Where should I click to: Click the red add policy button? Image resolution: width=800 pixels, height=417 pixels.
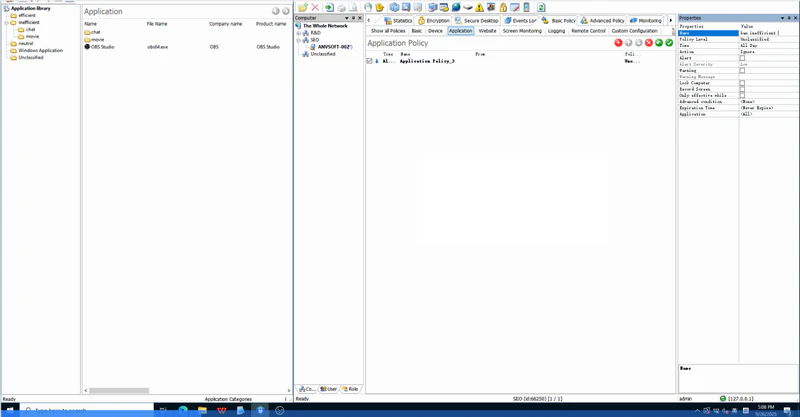(x=618, y=43)
